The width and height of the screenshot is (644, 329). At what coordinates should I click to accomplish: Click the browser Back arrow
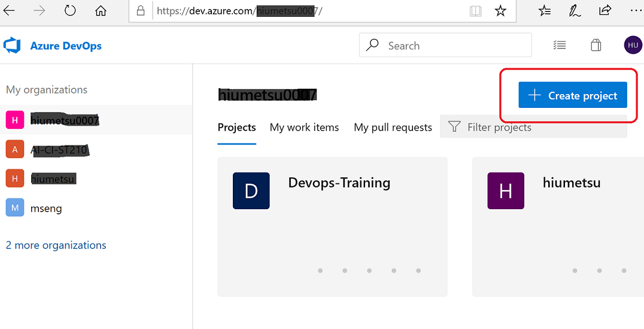[8, 10]
